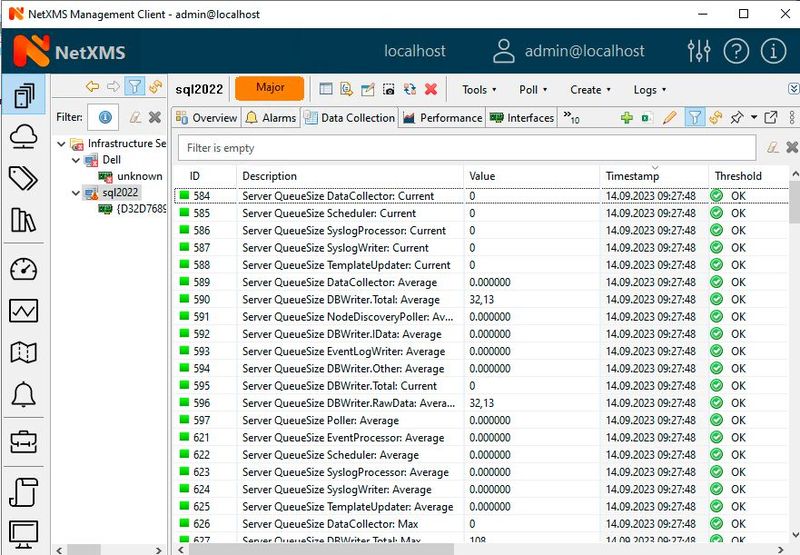Screen dimensions: 800x555
Task: Switch to the Interfaces tab
Action: coord(521,118)
